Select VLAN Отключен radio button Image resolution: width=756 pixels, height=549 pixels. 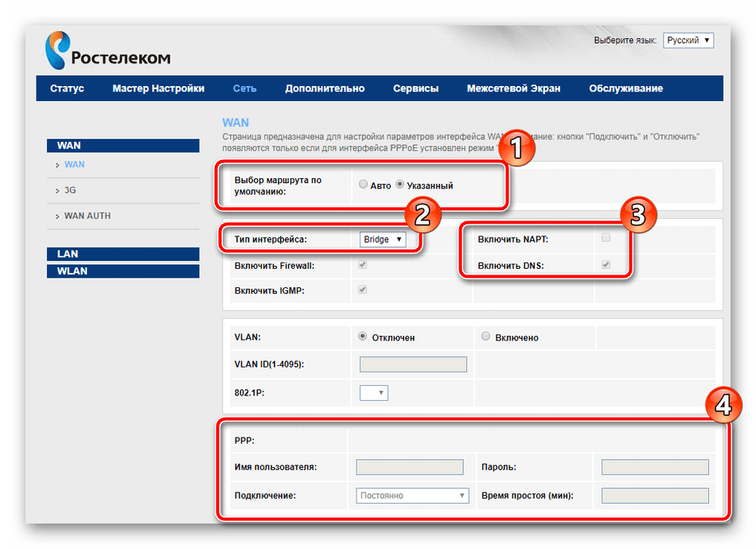[x=363, y=337]
